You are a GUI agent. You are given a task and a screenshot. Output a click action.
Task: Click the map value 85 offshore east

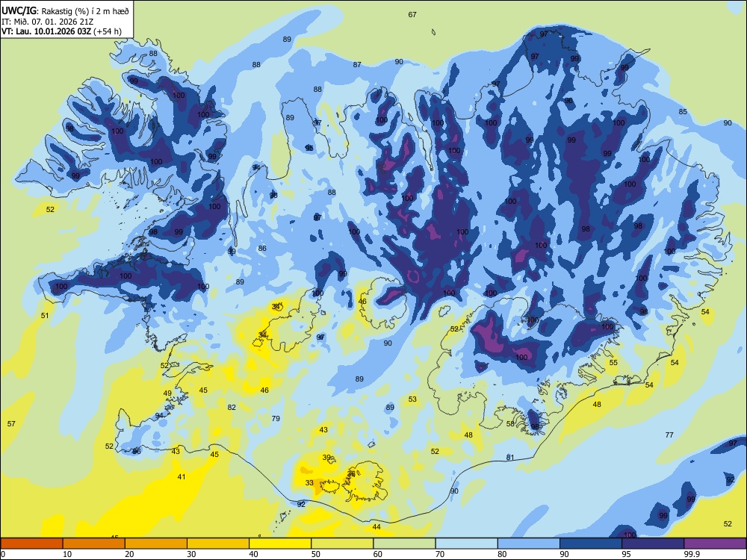(683, 112)
